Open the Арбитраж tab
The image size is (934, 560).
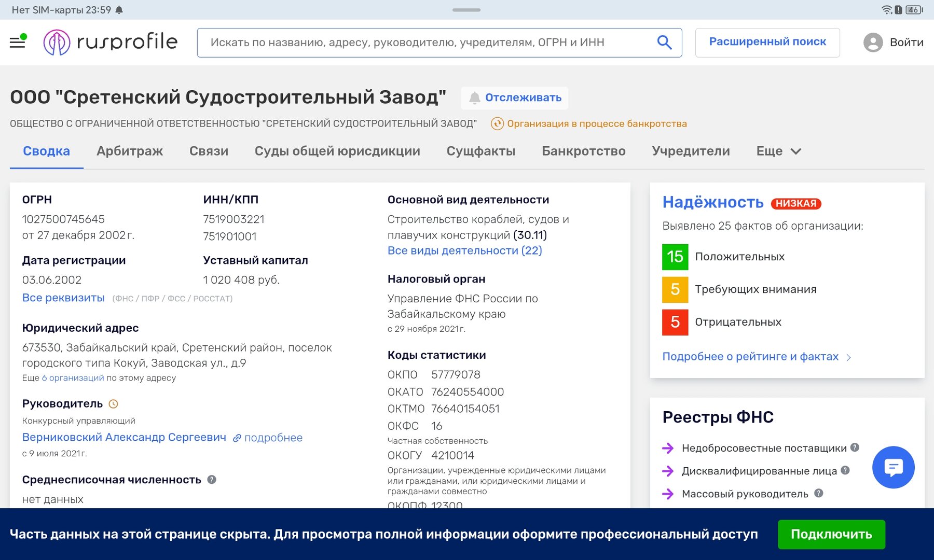[130, 151]
